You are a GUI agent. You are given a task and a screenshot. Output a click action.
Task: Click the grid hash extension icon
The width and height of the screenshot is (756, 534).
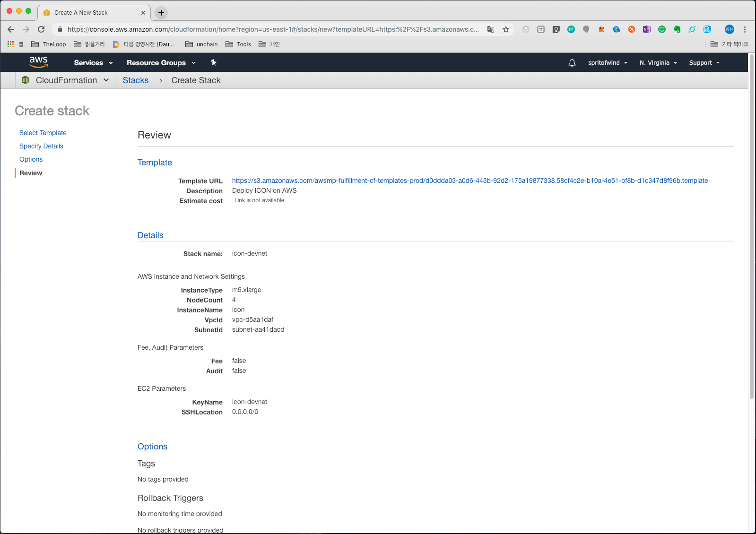[x=541, y=29]
